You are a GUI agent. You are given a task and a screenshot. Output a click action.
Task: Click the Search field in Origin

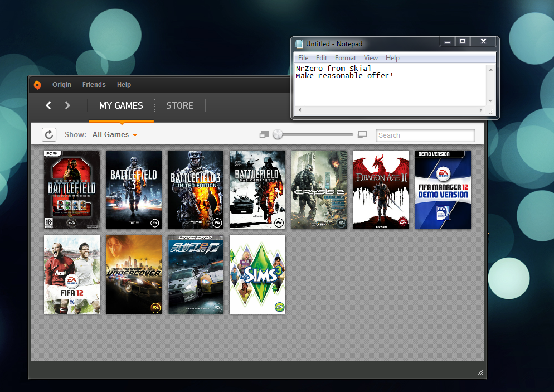(425, 135)
